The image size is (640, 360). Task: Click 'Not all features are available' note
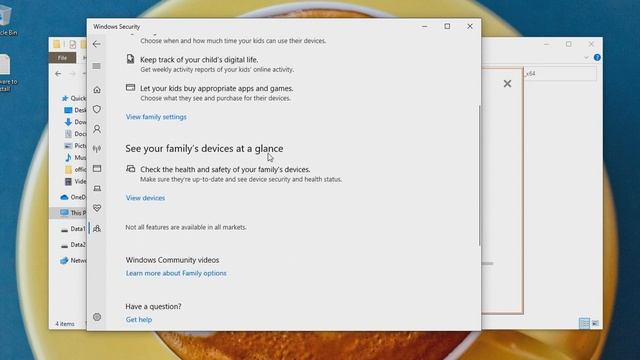point(186,227)
